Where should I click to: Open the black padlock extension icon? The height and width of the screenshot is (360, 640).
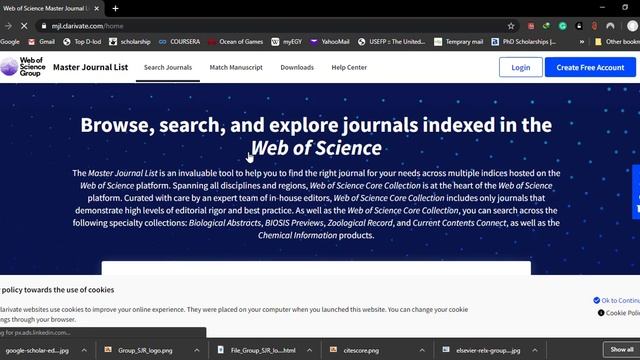pyautogui.click(x=579, y=26)
